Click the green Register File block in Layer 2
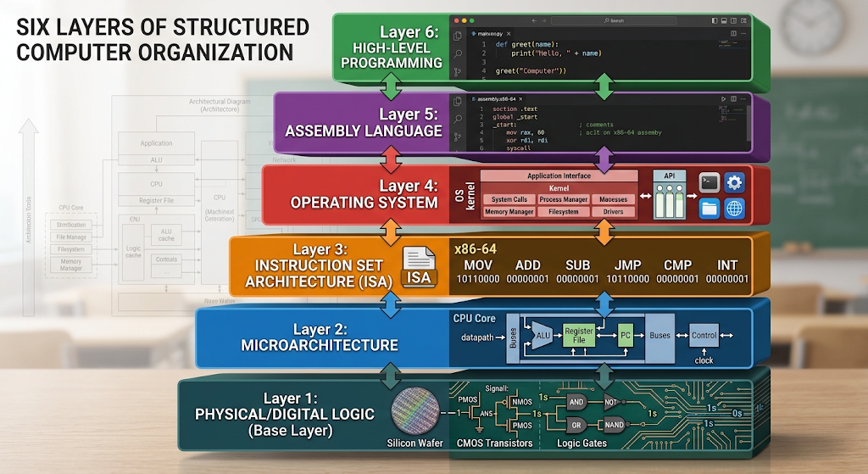 coord(578,336)
